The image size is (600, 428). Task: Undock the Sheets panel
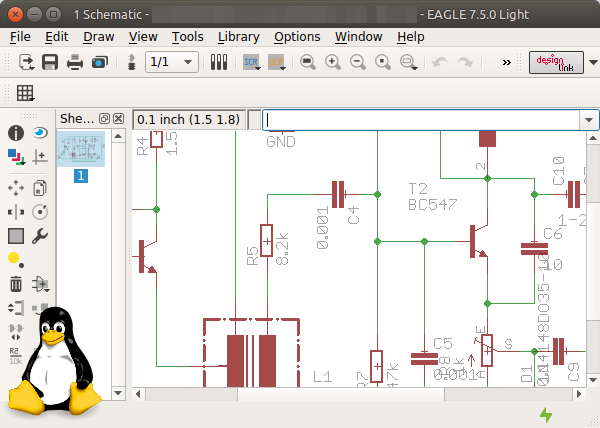coord(104,119)
